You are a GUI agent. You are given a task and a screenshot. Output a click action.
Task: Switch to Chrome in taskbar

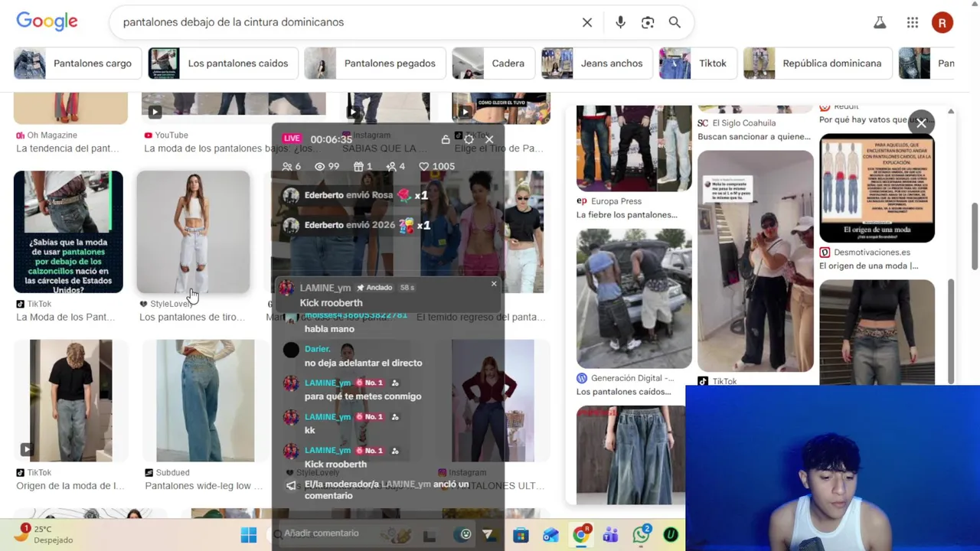pyautogui.click(x=581, y=534)
